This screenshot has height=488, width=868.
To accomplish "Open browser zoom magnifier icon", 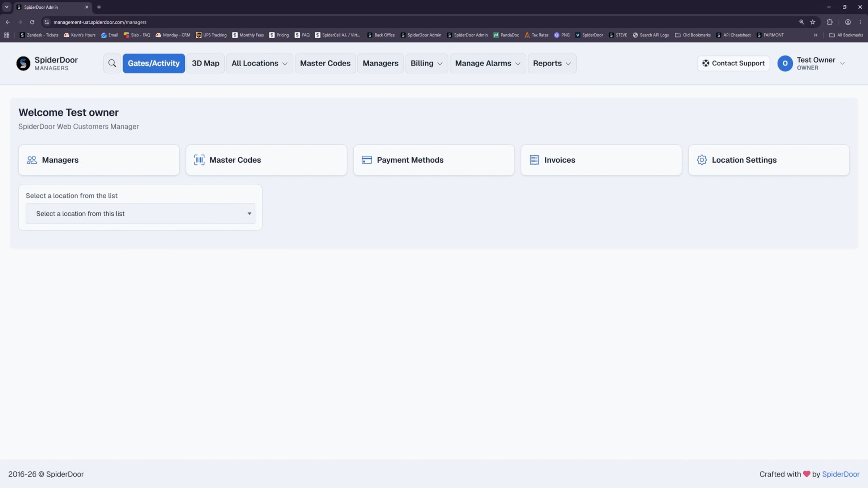I will [x=801, y=22].
